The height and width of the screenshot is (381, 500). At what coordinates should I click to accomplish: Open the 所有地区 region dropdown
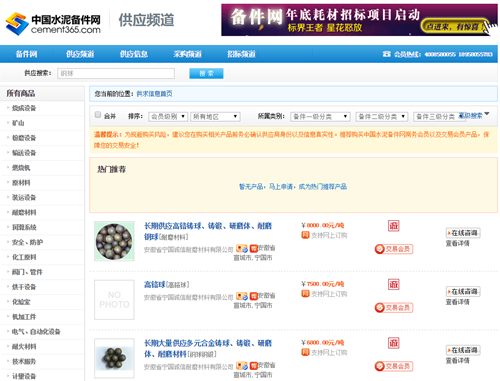(215, 116)
